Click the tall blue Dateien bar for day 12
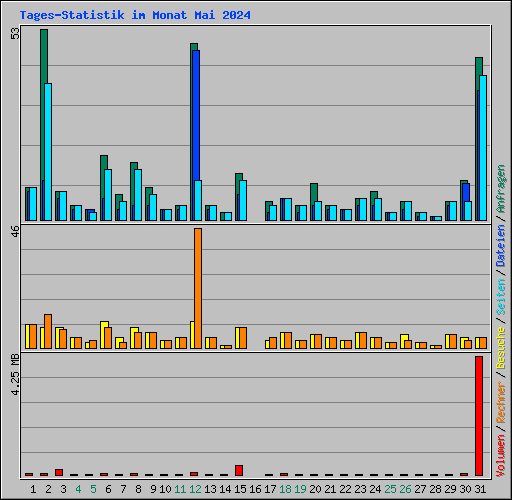The image size is (512, 500). pos(196,115)
